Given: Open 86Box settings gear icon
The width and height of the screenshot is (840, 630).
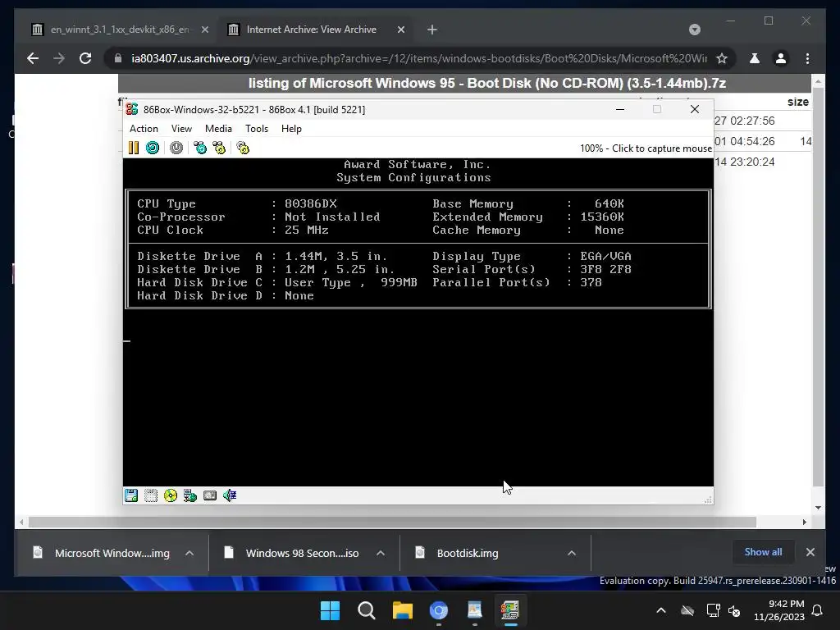Looking at the screenshot, I should 243,148.
